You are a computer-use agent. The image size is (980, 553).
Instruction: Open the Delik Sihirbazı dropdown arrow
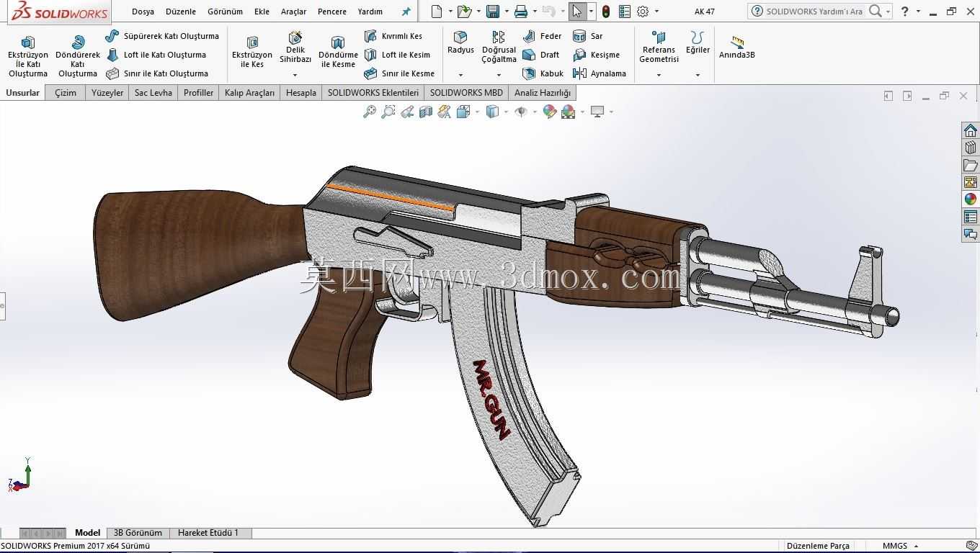tap(295, 75)
